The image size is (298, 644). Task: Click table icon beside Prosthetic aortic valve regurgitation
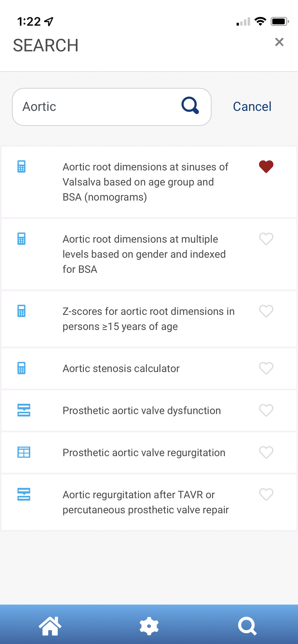pyautogui.click(x=24, y=452)
